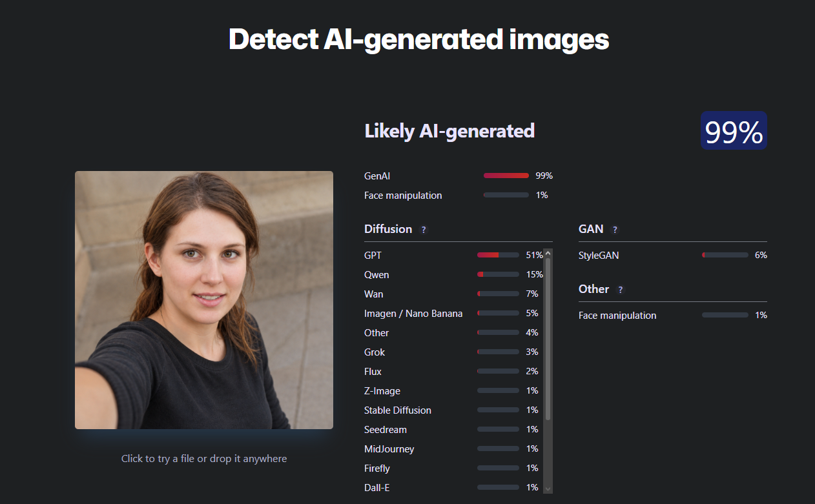Screen dimensions: 815x504
Task: Click the Diffusion help question mark icon
Action: click(x=424, y=230)
